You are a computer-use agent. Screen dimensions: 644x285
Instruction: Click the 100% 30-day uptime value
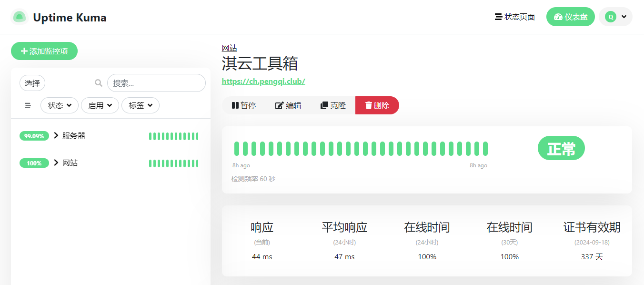coord(509,256)
